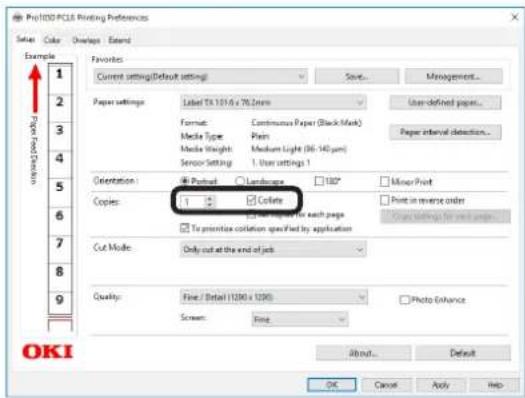Confirm with the OK button
This screenshot has width=525, height=398.
coord(332,385)
